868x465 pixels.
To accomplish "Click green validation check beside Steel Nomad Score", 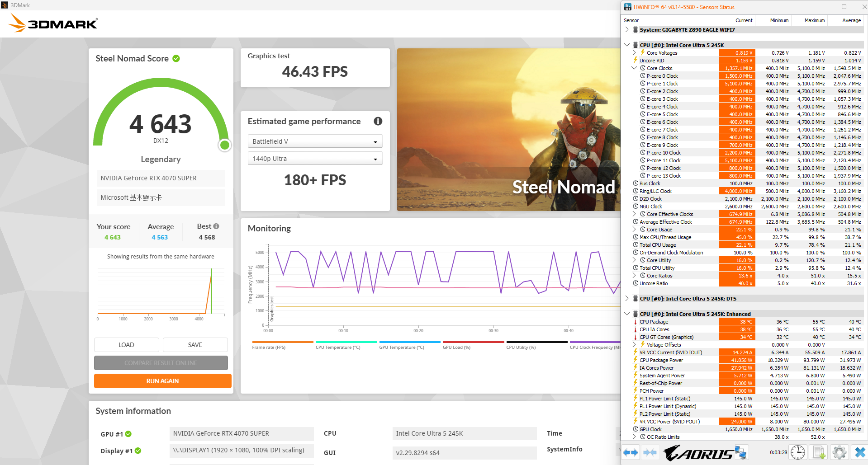I will tap(176, 58).
